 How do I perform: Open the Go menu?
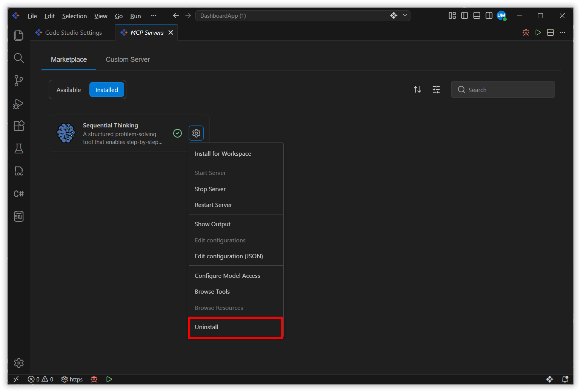click(x=119, y=16)
